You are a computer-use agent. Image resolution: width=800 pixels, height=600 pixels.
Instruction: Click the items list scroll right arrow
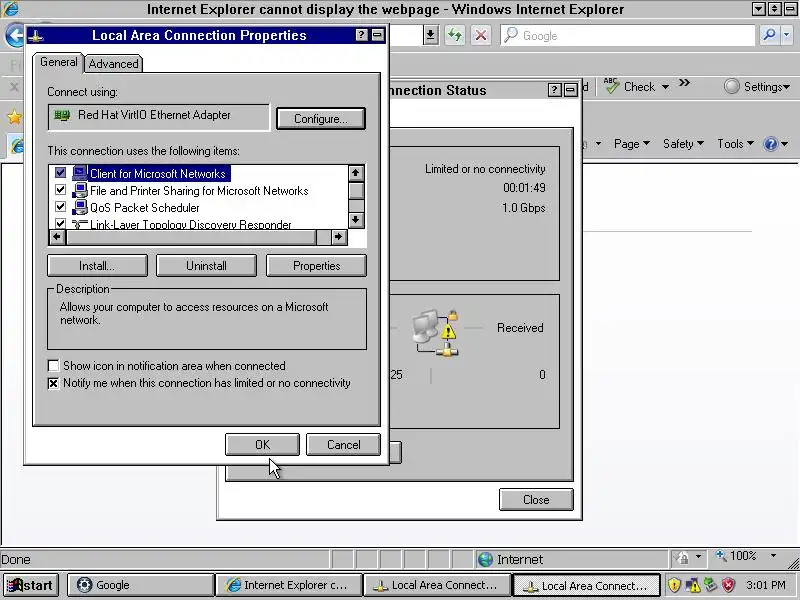coord(338,237)
